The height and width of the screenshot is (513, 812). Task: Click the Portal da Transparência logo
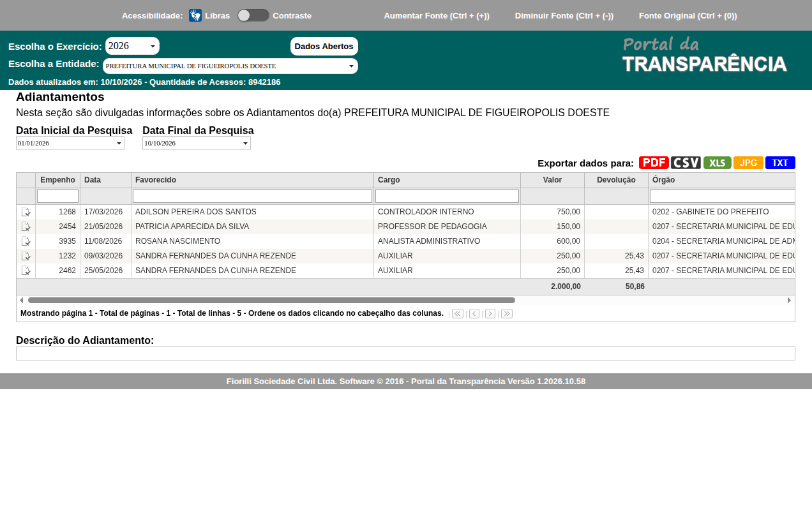point(705,55)
